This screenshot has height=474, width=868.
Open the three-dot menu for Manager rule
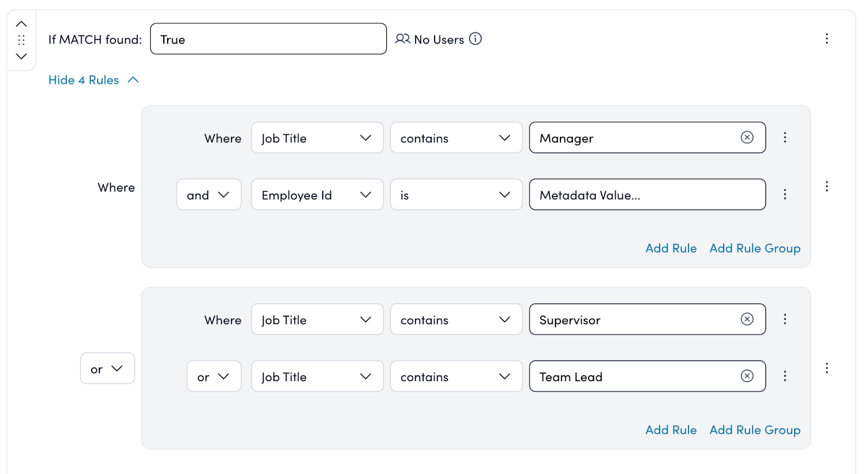click(784, 137)
